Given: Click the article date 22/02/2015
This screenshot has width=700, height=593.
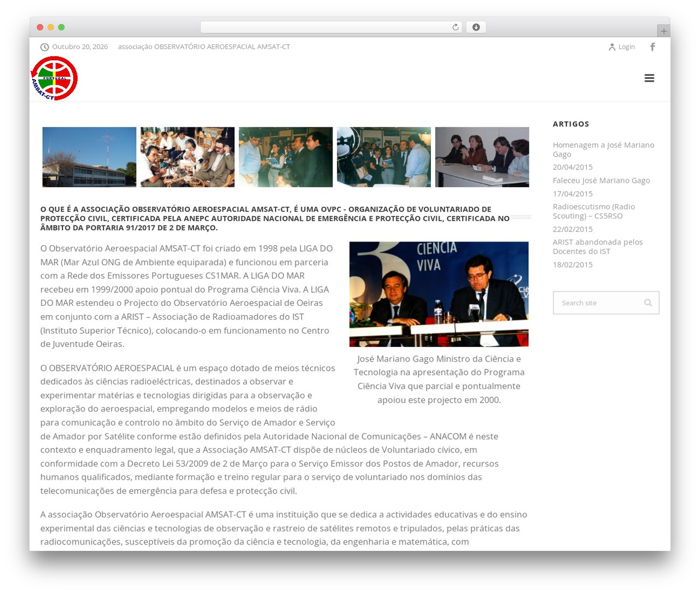Looking at the screenshot, I should click(x=573, y=229).
